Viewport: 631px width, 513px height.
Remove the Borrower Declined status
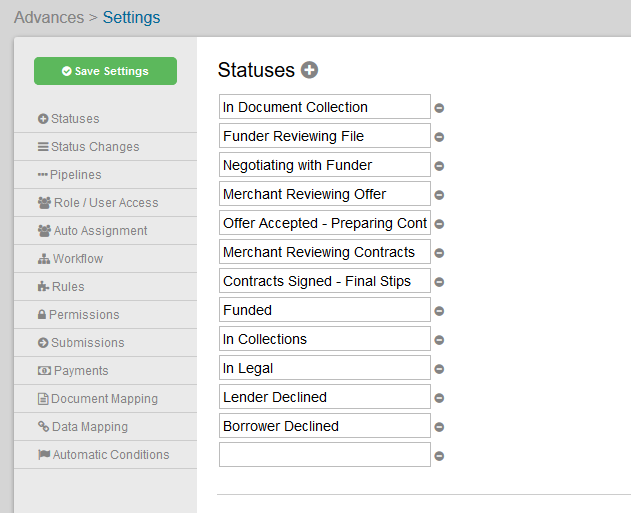pyautogui.click(x=439, y=426)
